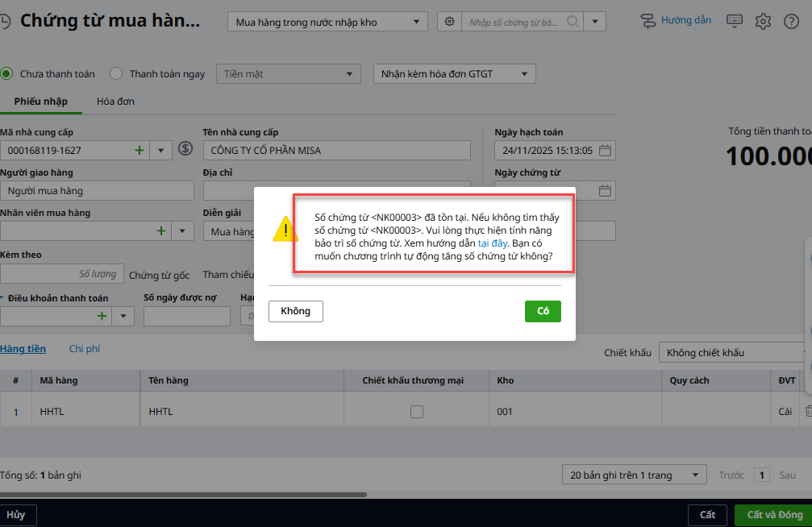Viewport: 812px width, 527px height.
Task: Click the Người giao hàng input field
Action: tap(97, 191)
